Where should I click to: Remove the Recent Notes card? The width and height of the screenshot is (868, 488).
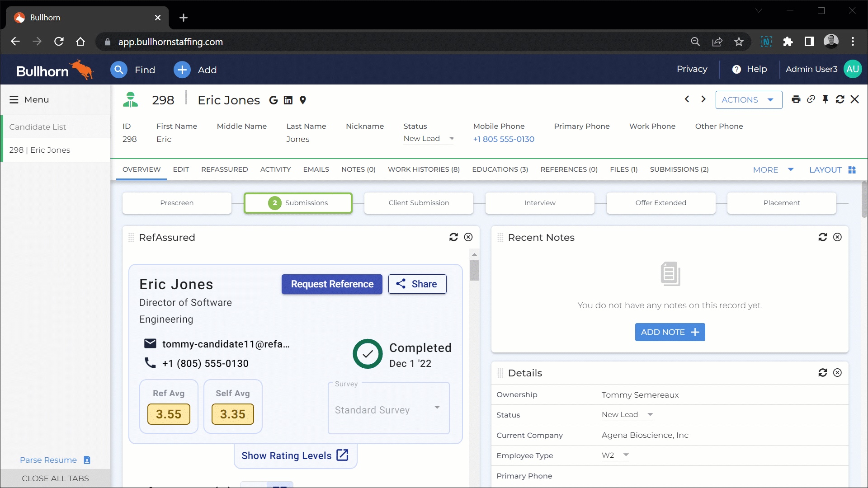(837, 237)
